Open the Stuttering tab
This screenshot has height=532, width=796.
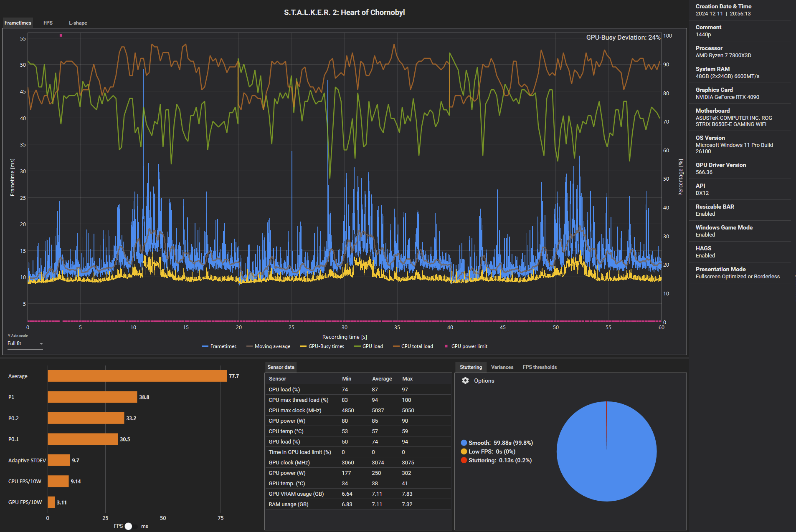pos(471,367)
